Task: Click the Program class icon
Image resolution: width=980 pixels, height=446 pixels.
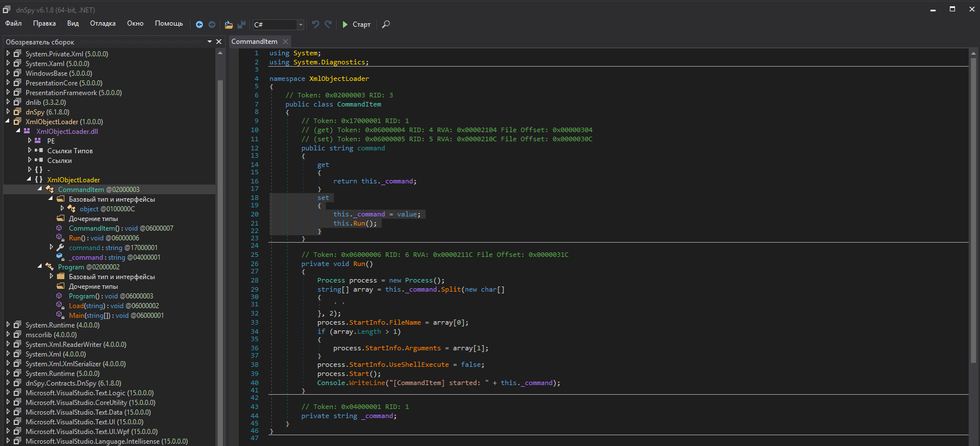Action: pyautogui.click(x=50, y=267)
